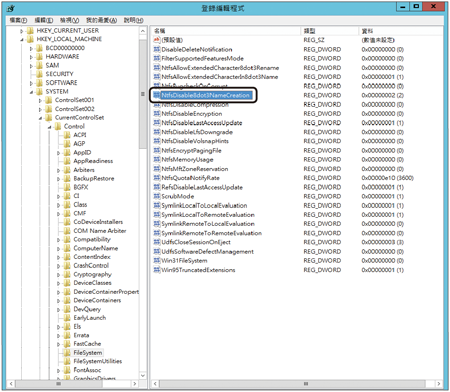Select the COM Name Arbiter tree key

coord(100,231)
